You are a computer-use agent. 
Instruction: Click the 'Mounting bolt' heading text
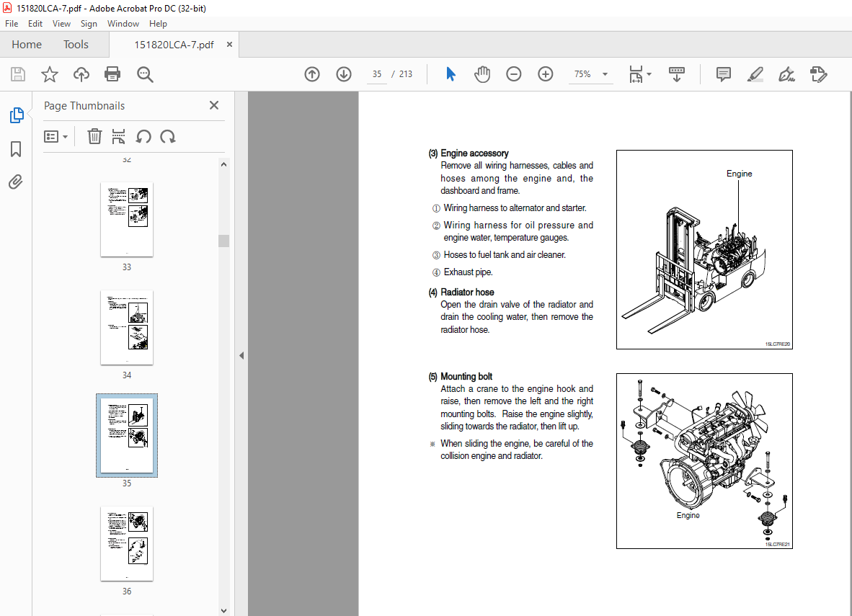[x=466, y=376]
